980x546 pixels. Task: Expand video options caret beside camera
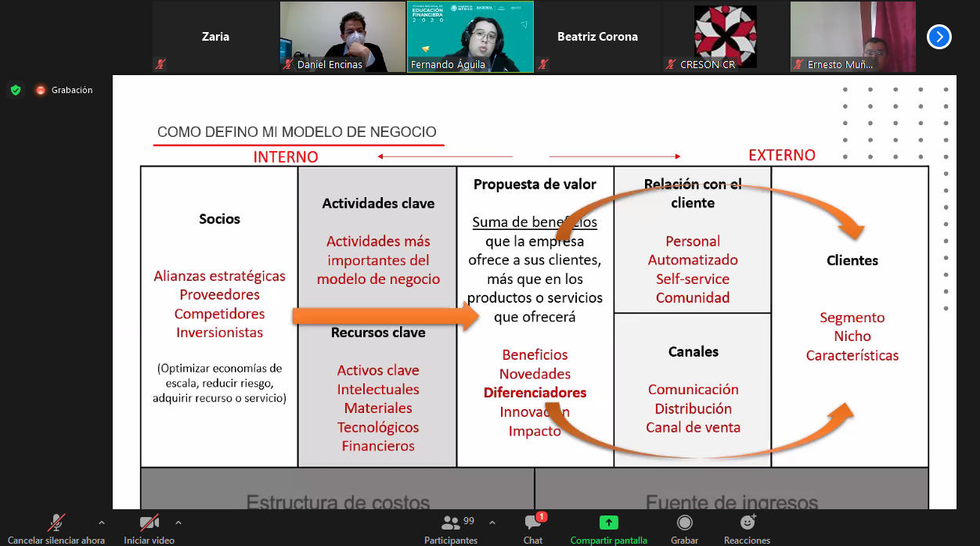click(178, 522)
